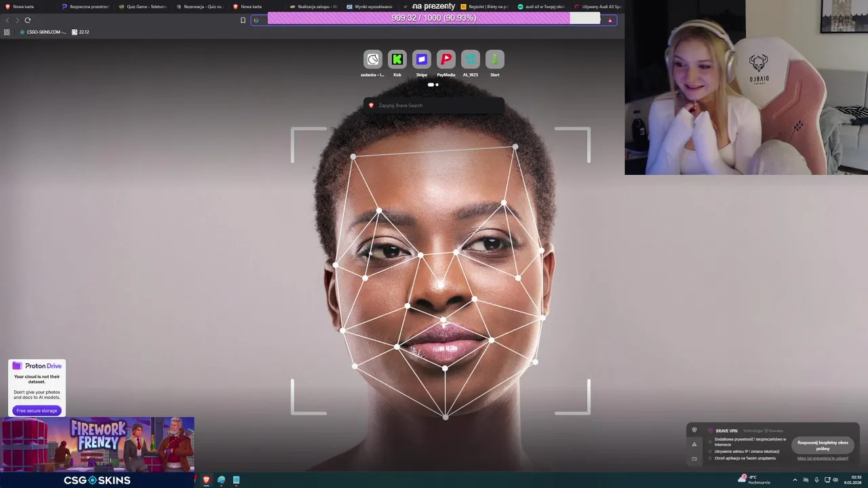Viewport: 868px width, 488px height.
Task: Switch to the Realizacja zakupu tab
Action: (313, 7)
